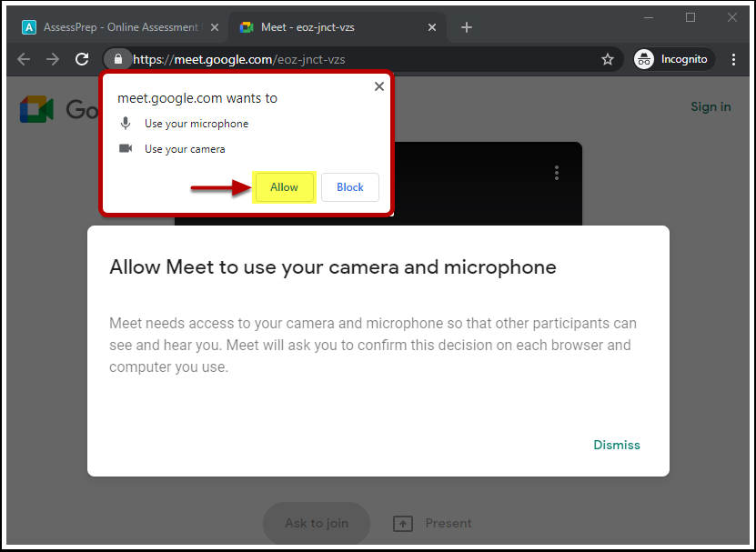Click the Meet tab favicon
The image size is (756, 552).
coord(247,27)
